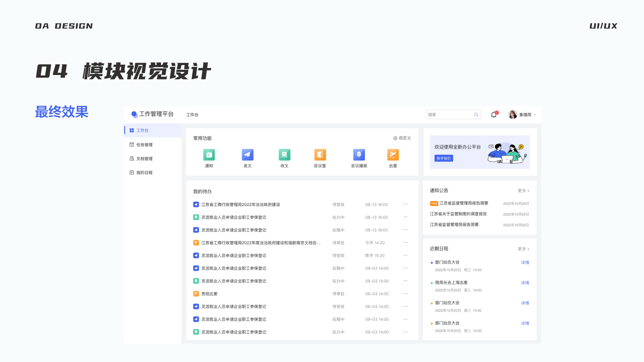
Task: Click the 收文 icon
Action: (x=284, y=155)
